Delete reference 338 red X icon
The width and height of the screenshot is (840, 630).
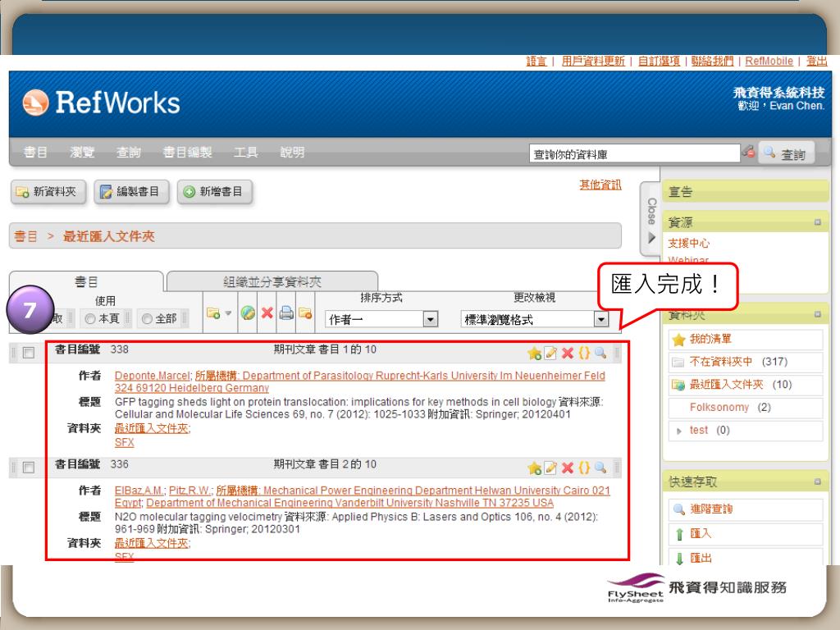(x=568, y=353)
